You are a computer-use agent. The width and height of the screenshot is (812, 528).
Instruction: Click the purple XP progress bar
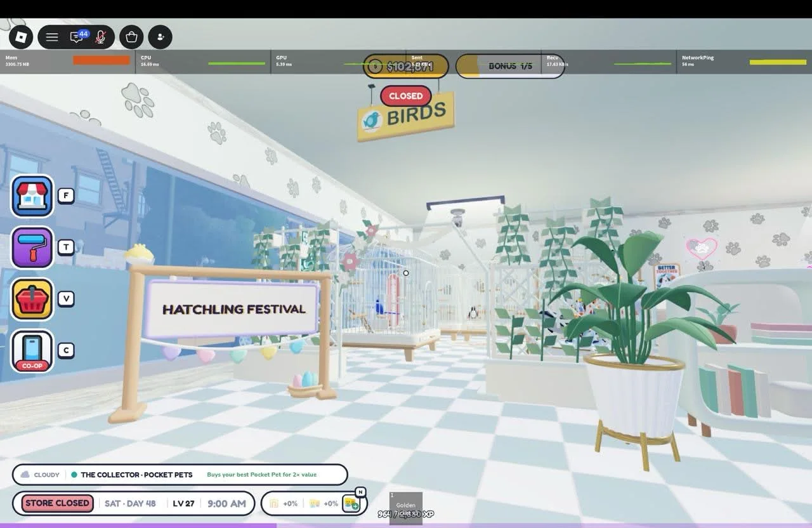point(406,525)
